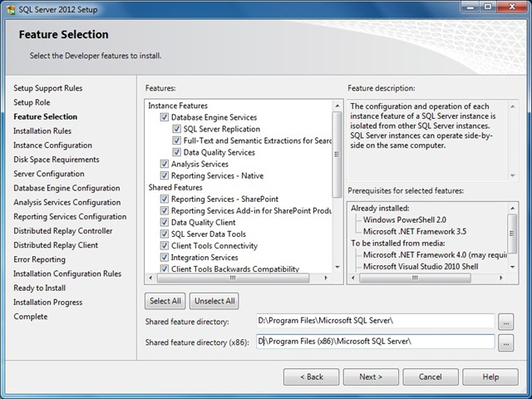Click Distributed Replay Client step

(56, 245)
